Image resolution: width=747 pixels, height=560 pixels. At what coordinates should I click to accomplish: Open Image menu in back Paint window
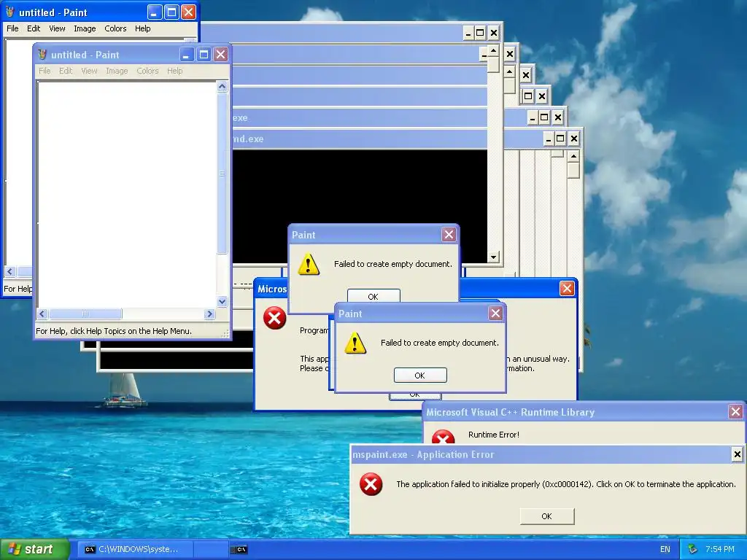click(x=85, y=28)
